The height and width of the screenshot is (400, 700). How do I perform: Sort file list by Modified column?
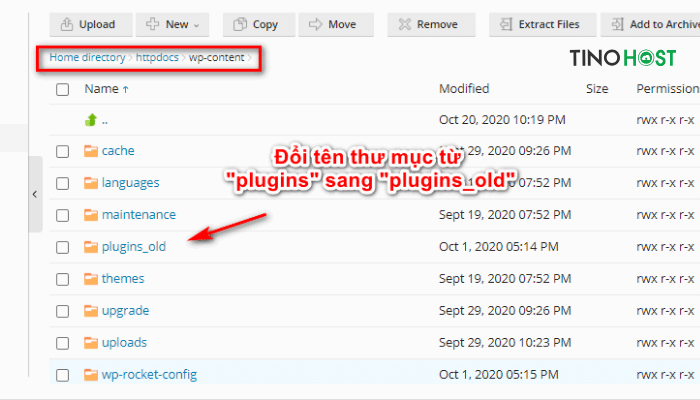[x=464, y=89]
